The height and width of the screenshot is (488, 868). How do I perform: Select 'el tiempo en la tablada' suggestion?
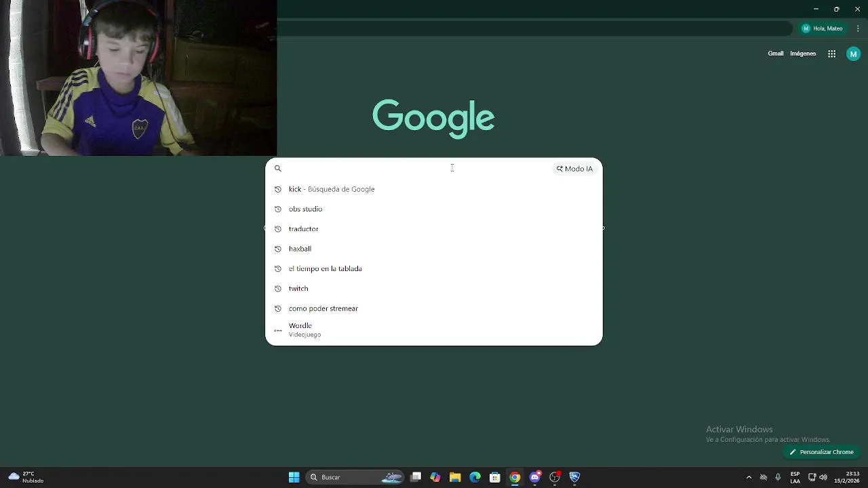click(x=434, y=268)
